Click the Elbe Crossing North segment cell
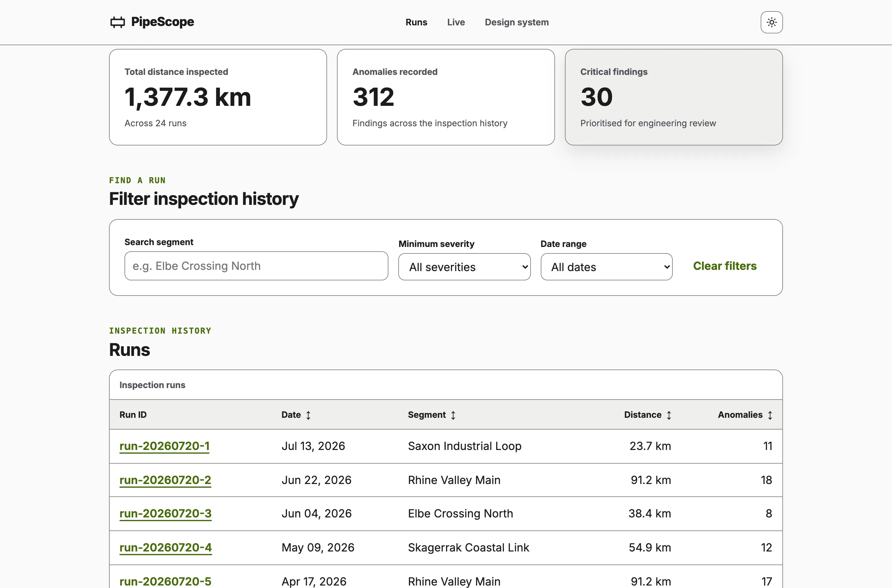Viewport: 892px width, 588px height. click(x=461, y=513)
